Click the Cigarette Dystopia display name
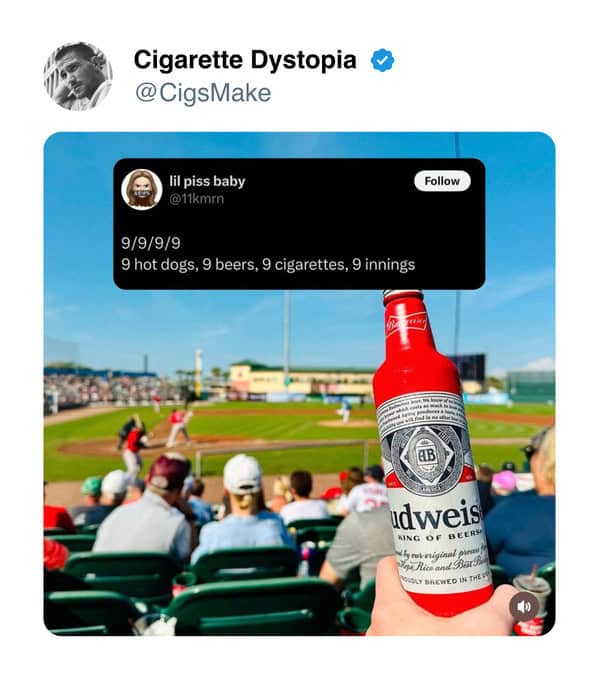The height and width of the screenshot is (678, 599). tap(245, 60)
